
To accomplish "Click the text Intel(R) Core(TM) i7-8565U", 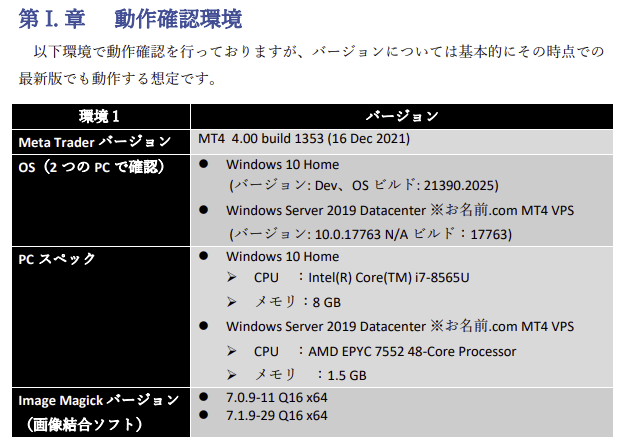I will 388,277.
